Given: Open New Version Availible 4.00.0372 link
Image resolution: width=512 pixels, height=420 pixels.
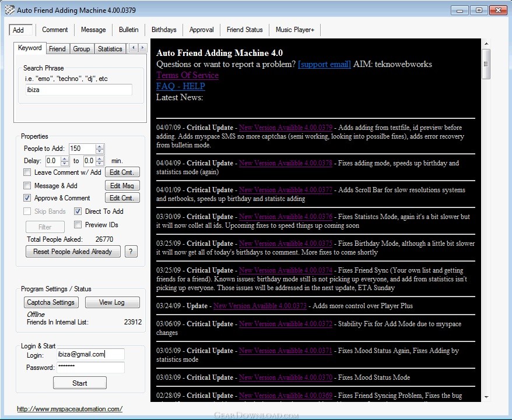Looking at the screenshot, I should click(286, 324).
